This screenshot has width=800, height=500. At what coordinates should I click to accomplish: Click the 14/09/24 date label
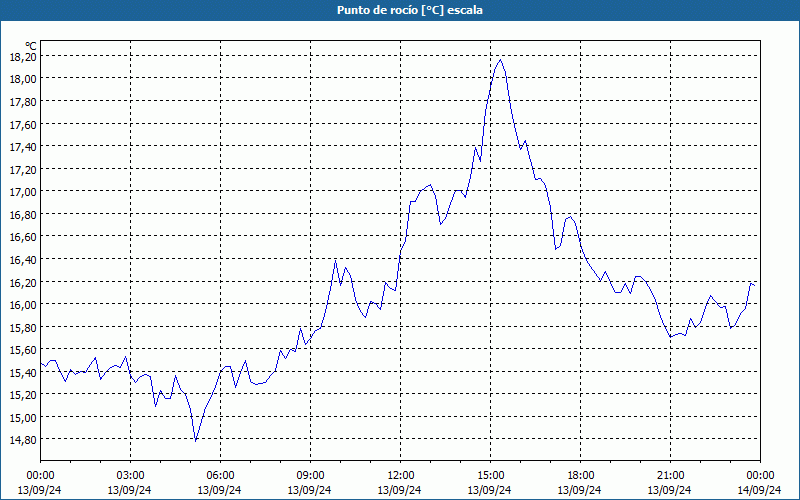(759, 490)
